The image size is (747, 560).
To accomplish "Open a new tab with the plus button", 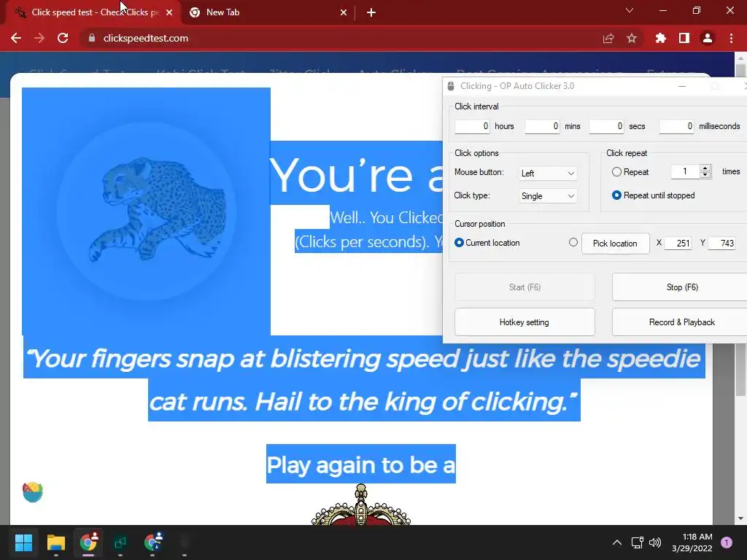I will click(x=371, y=12).
